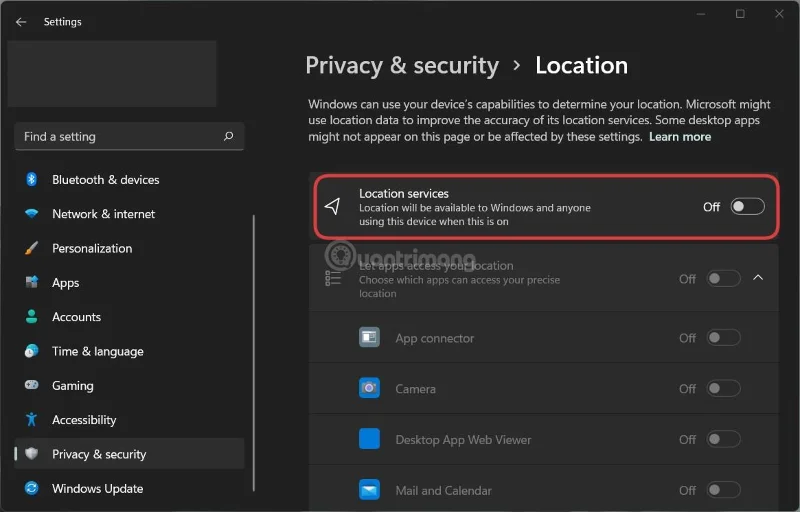
Task: Turn on the Location services toggle
Action: 747,207
